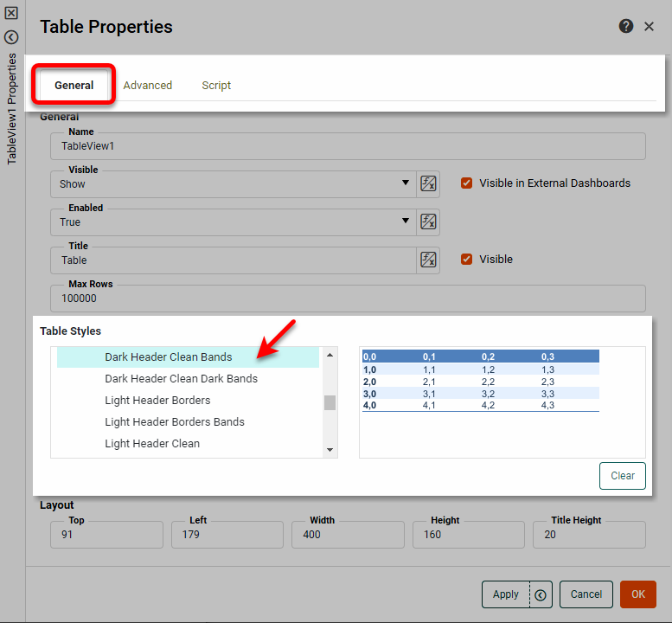Click the arrow icon beside Apply

(x=541, y=594)
